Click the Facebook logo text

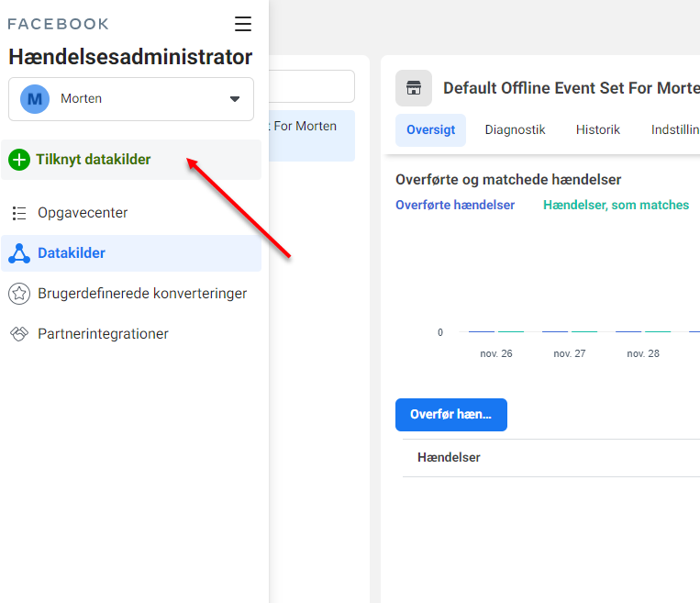click(x=58, y=24)
